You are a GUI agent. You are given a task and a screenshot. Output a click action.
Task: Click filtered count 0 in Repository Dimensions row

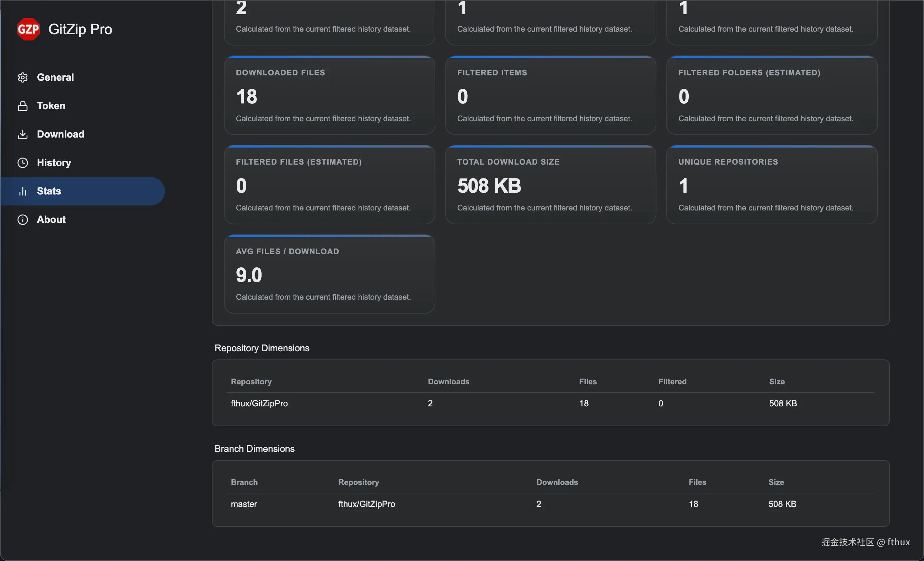click(661, 404)
